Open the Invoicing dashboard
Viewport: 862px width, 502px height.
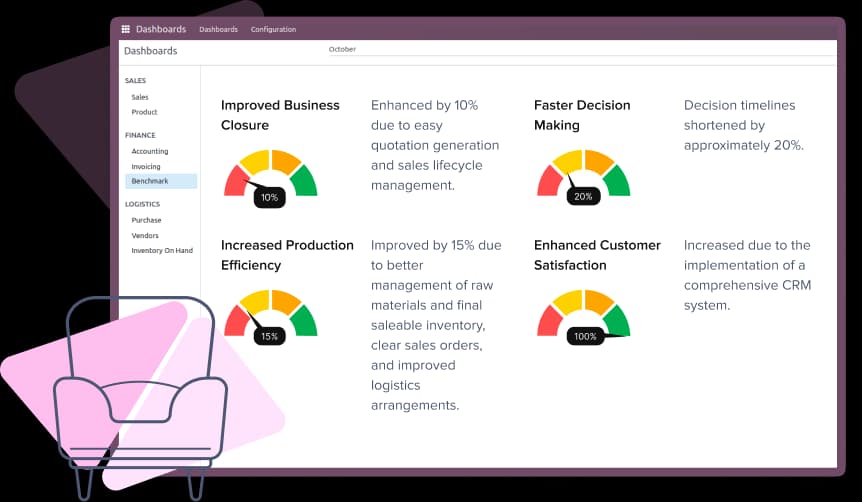pos(146,167)
